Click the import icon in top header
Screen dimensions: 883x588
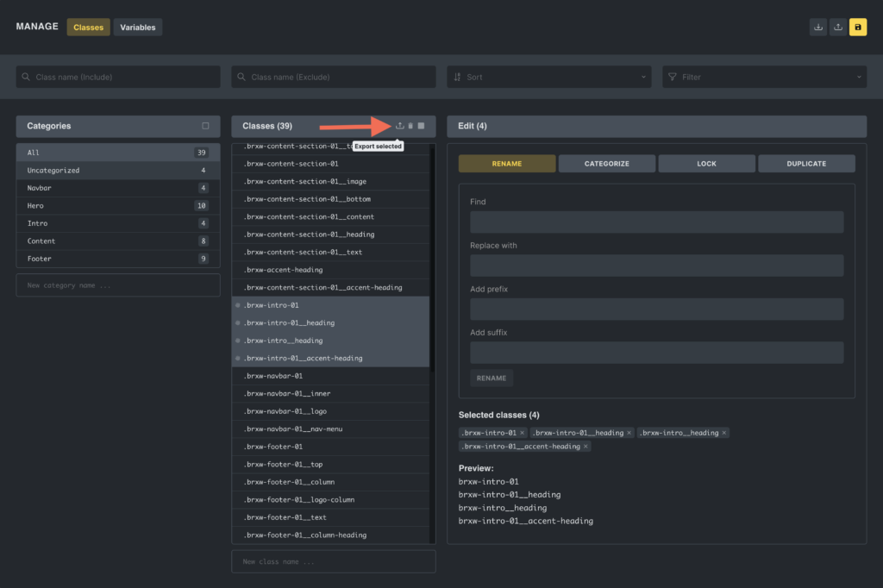817,28
